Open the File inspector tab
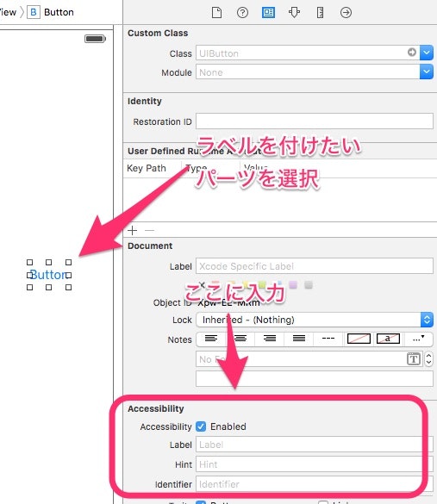This screenshot has height=504, width=437. tap(216, 13)
